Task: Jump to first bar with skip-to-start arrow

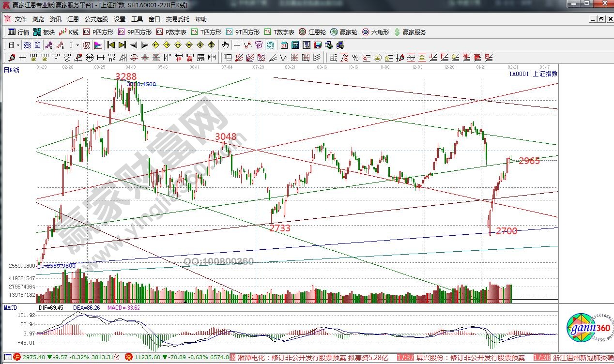Action: click(x=111, y=45)
